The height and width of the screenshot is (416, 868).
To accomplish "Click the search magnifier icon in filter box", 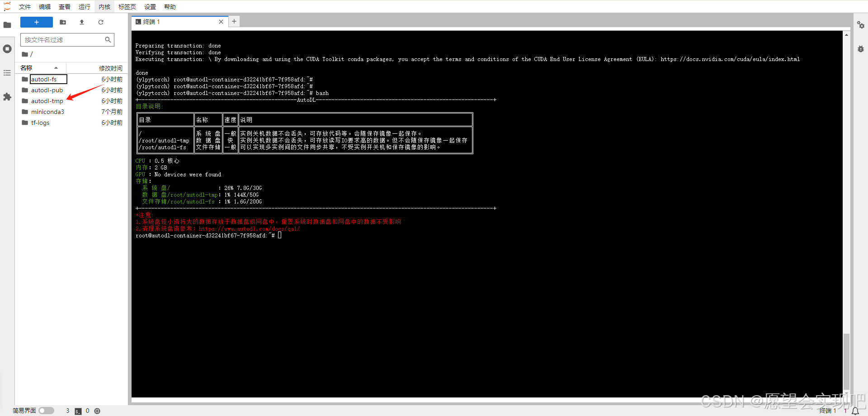I will [108, 40].
